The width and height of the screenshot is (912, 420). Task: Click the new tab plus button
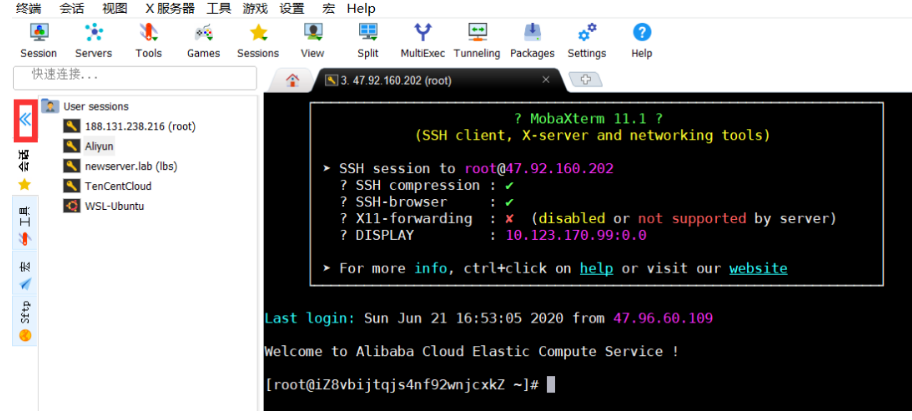tap(584, 80)
